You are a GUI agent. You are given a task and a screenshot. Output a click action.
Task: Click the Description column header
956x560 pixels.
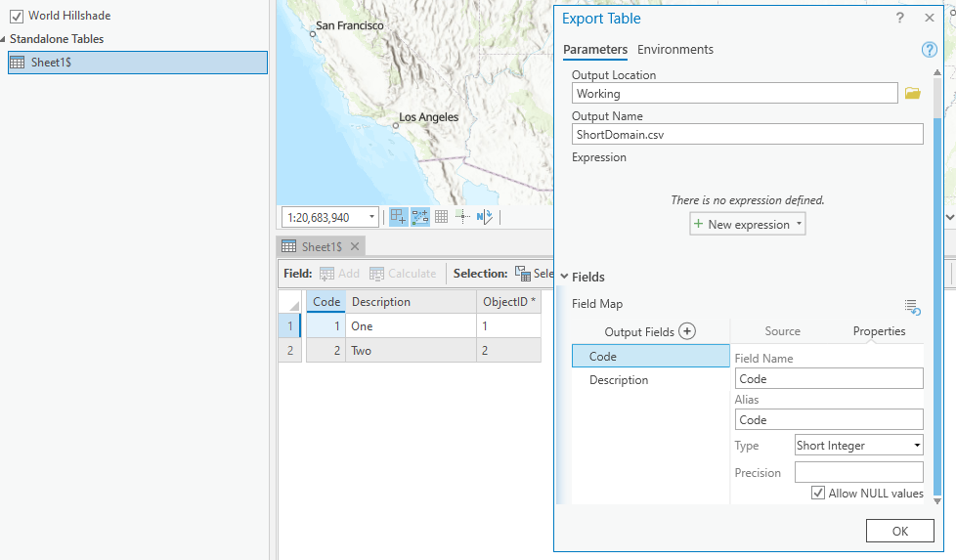[411, 302]
